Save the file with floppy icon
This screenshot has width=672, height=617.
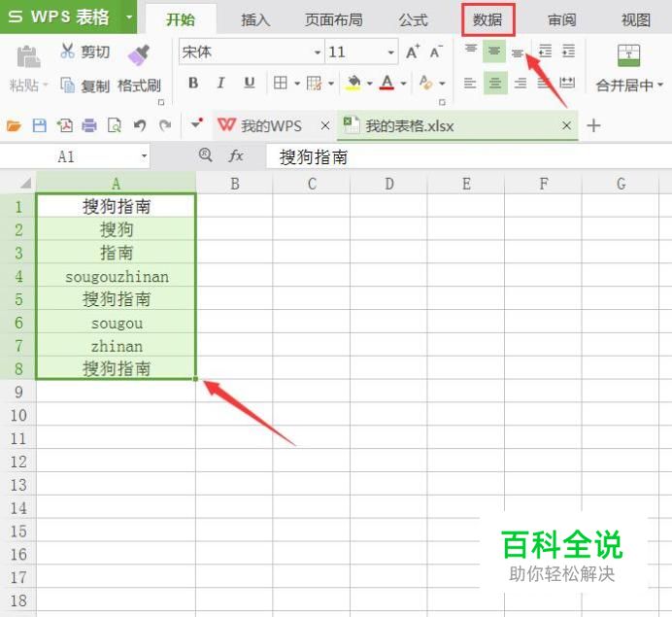pyautogui.click(x=40, y=125)
